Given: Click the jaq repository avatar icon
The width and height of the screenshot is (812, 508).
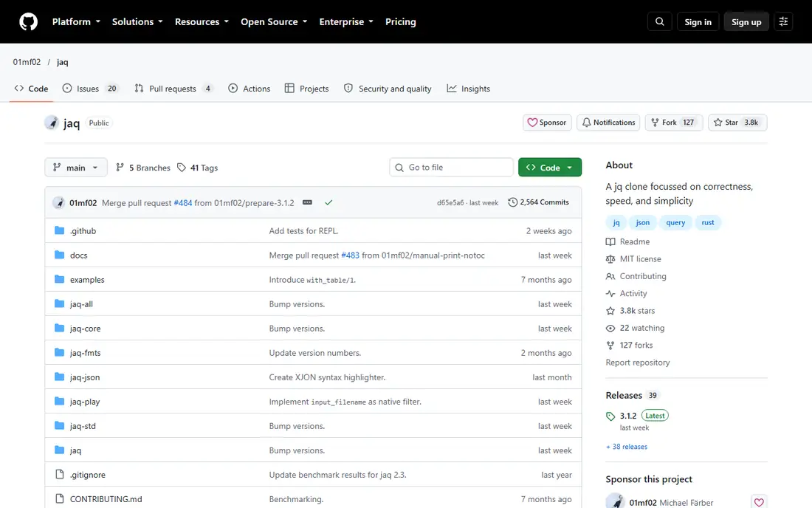Looking at the screenshot, I should (x=51, y=123).
